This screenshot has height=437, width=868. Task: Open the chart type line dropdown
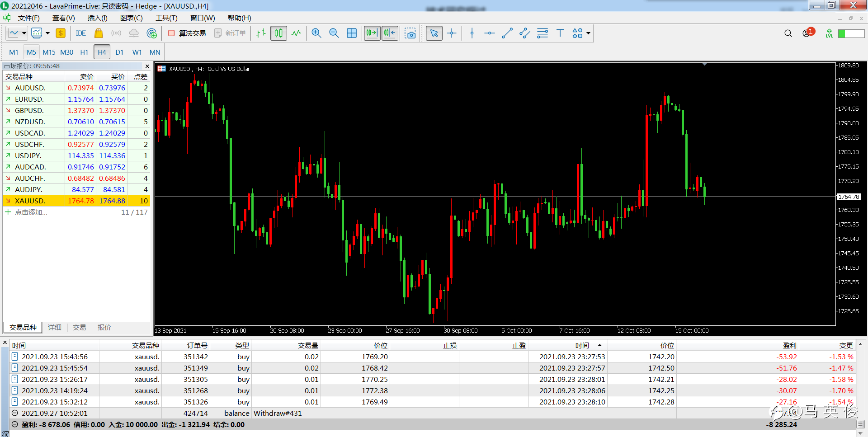tap(24, 33)
